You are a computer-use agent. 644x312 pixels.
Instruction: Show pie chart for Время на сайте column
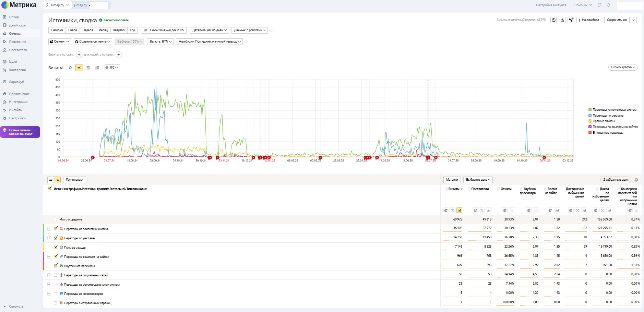coord(550,210)
